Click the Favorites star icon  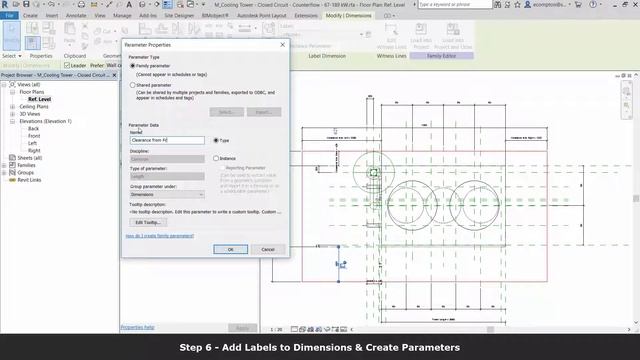click(518, 4)
